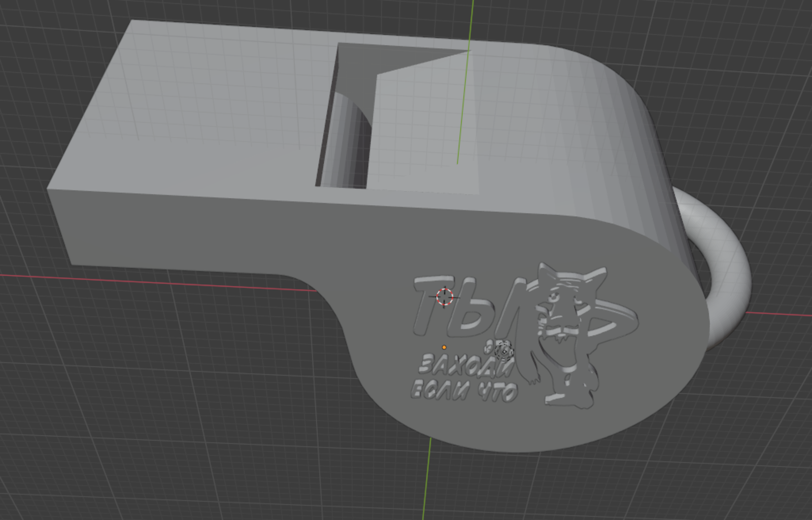
Task: Click the embossed "ЗАХОДИ" text
Action: (x=464, y=365)
